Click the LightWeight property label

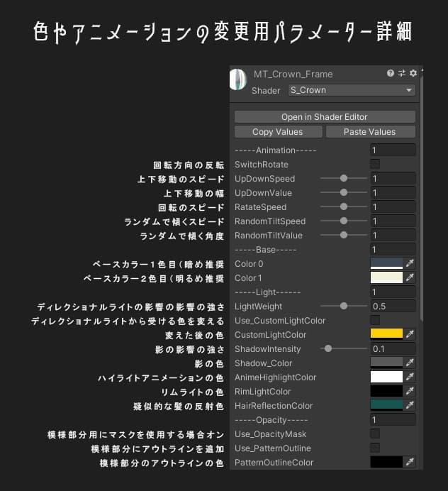pos(259,307)
